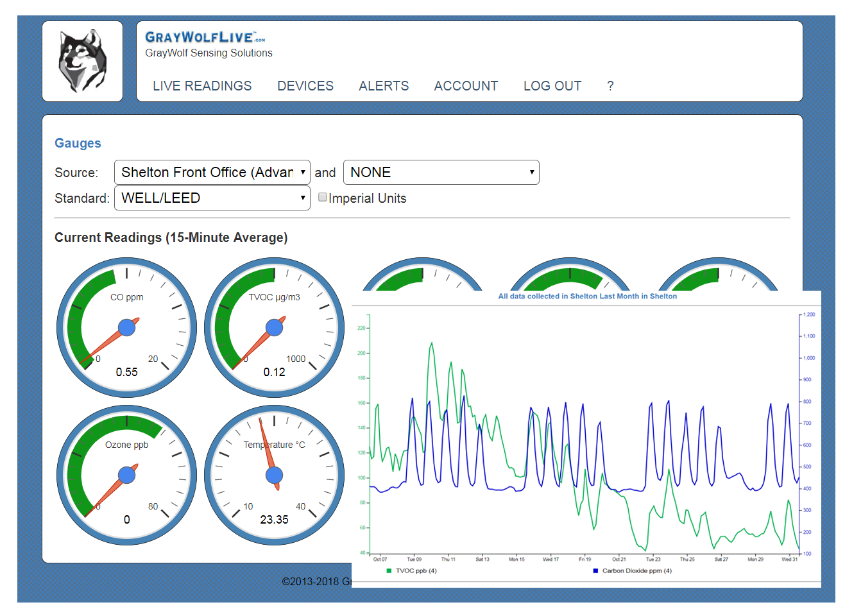845x616 pixels.
Task: Click the 0.12 TVOC reading value
Action: tap(275, 372)
